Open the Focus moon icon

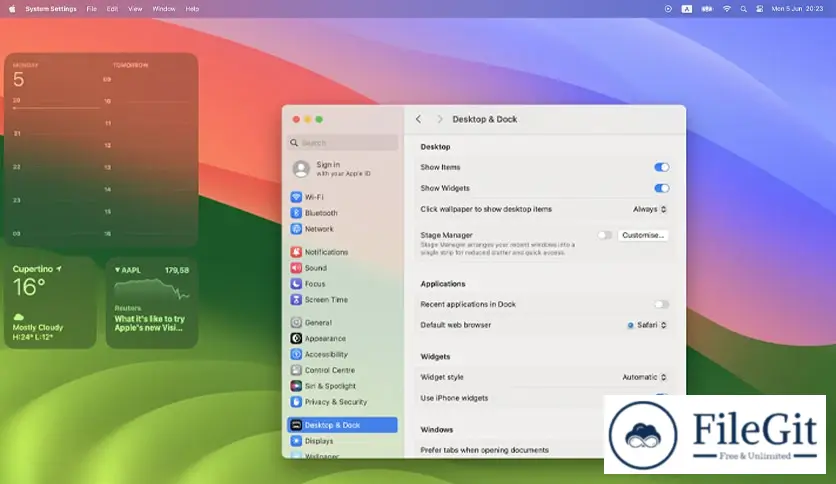tap(296, 284)
